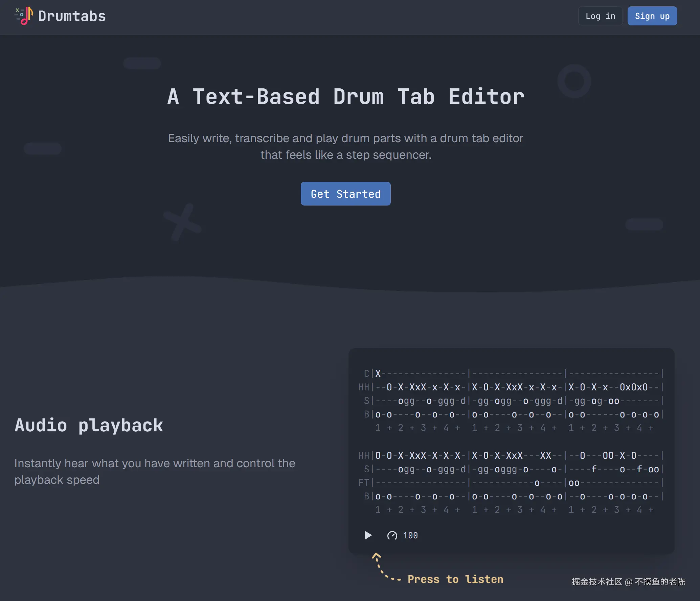Viewport: 700px width, 601px height.
Task: Open the Log in page
Action: pyautogui.click(x=600, y=16)
